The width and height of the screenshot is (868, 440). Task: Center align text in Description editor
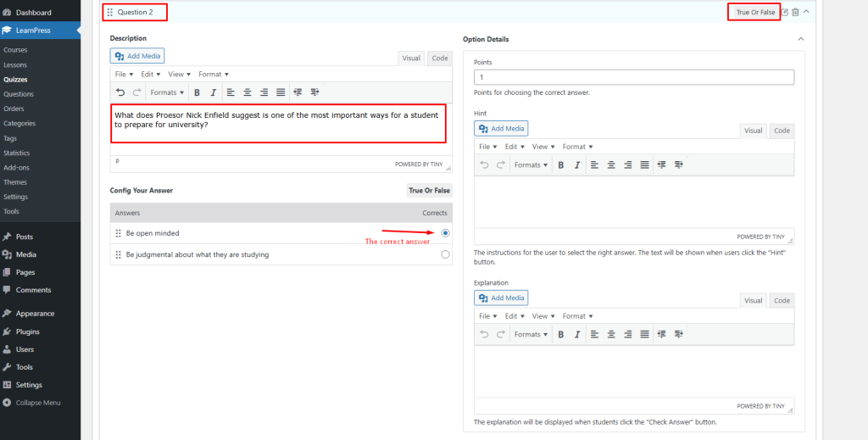(x=248, y=92)
